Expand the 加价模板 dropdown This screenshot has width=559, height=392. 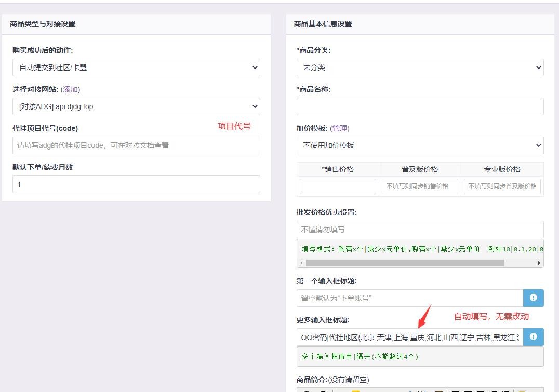coord(420,145)
